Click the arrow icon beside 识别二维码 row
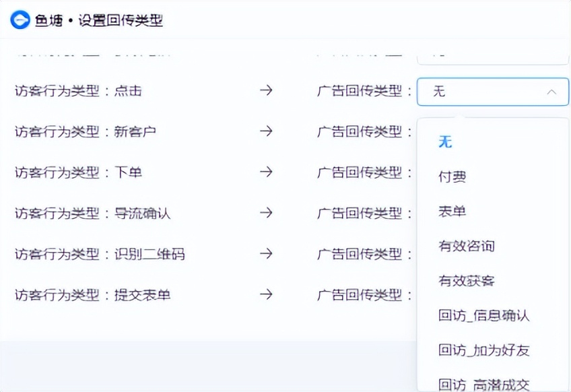This screenshot has width=571, height=392. (267, 254)
